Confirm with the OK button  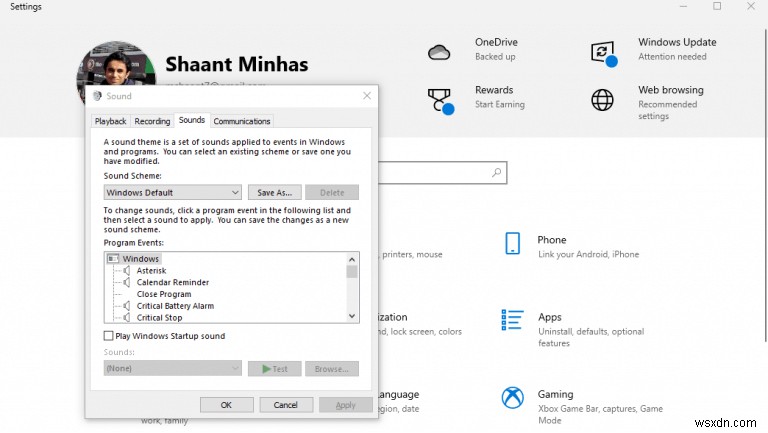pos(226,405)
